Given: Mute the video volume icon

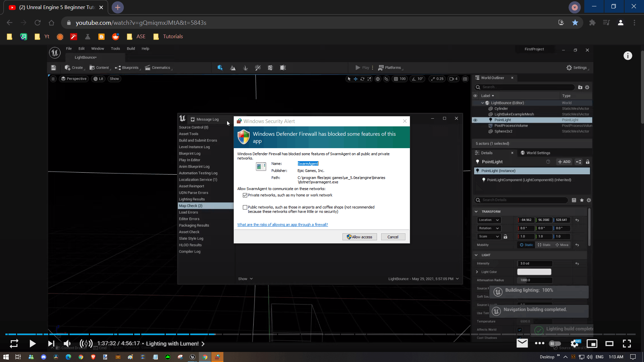Looking at the screenshot, I should pyautogui.click(x=67, y=344).
